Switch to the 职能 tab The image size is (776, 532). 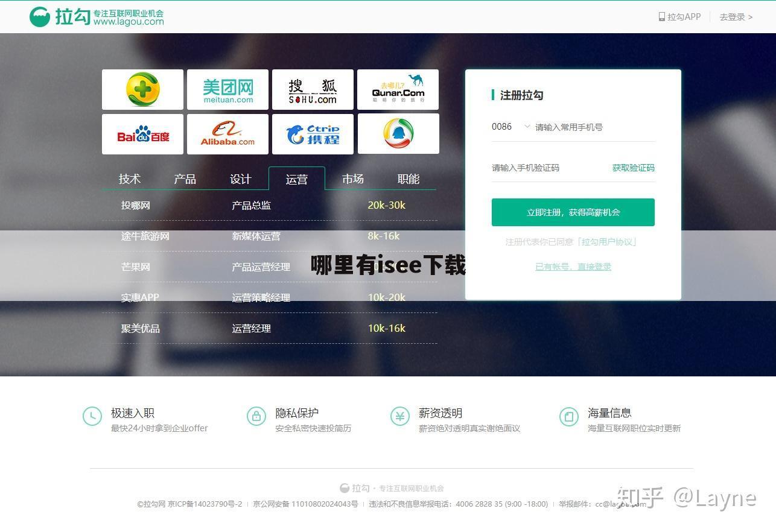pos(409,179)
